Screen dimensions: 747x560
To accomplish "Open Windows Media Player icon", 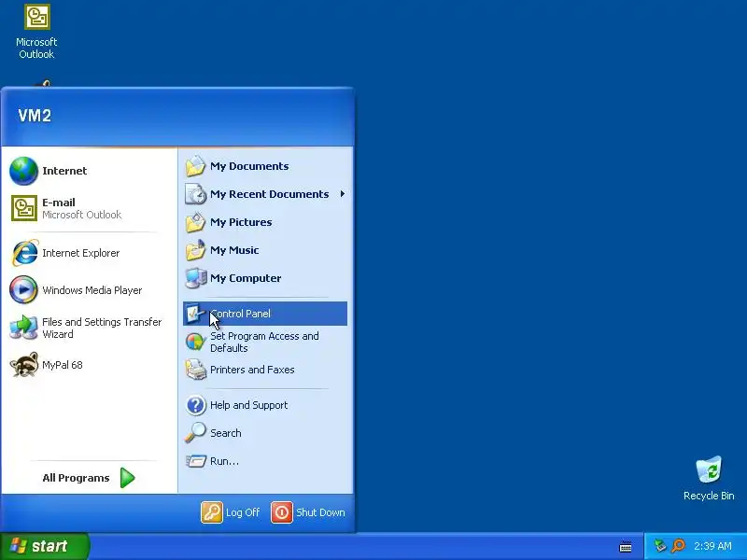I will click(23, 289).
